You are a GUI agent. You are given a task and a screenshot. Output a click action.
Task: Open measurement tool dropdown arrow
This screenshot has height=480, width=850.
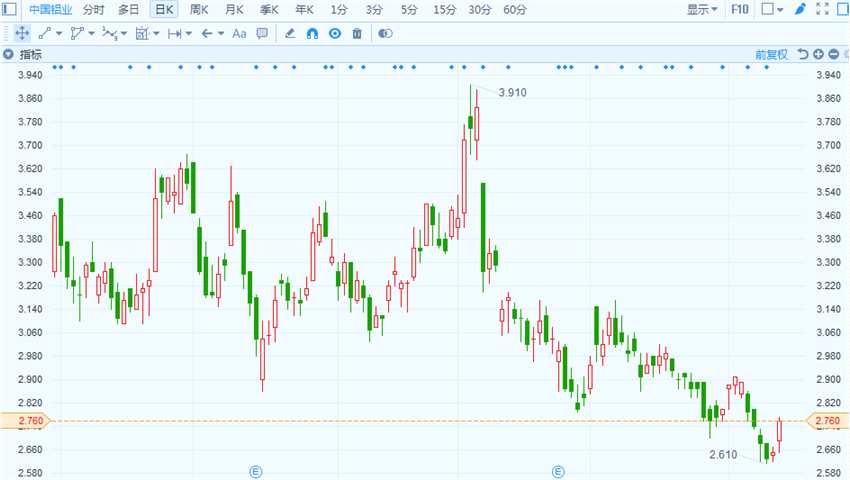(156, 34)
